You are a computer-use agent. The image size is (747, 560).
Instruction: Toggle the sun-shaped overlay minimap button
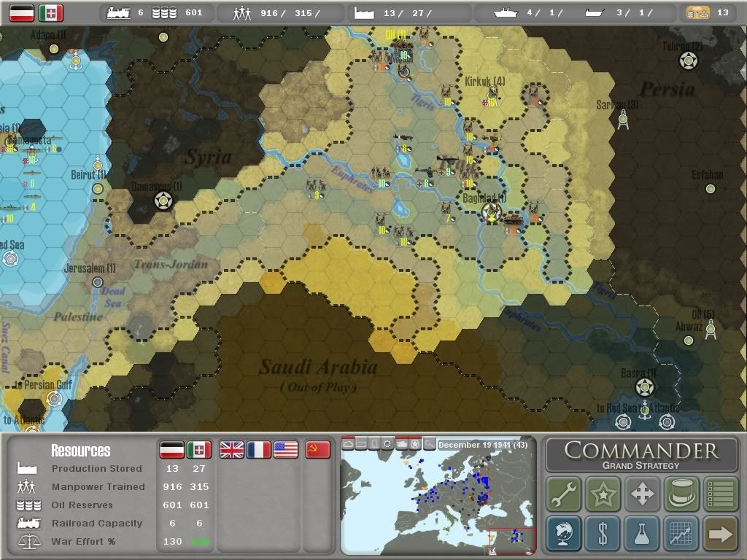[388, 444]
